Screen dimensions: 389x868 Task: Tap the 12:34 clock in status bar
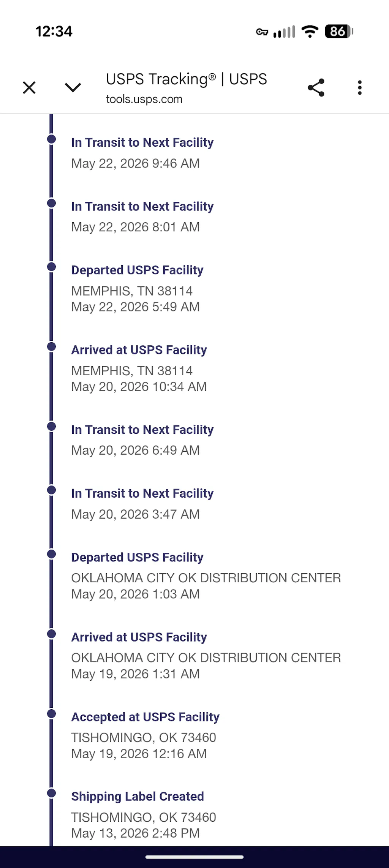pos(54,32)
